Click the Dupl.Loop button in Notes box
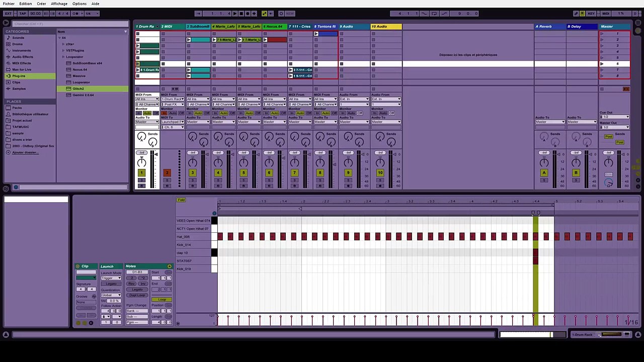The width and height of the screenshot is (644, 362). coord(137,295)
